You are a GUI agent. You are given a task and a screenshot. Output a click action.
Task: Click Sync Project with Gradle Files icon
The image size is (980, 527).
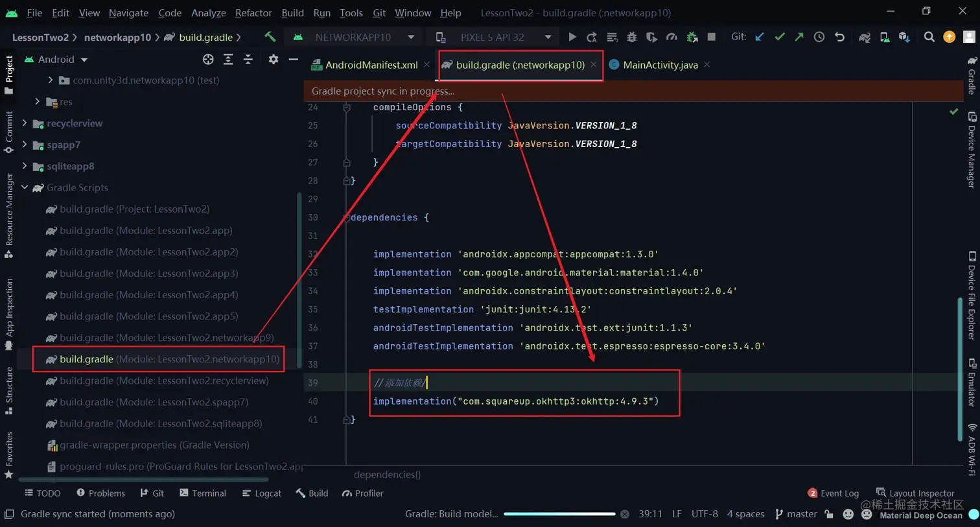[865, 37]
